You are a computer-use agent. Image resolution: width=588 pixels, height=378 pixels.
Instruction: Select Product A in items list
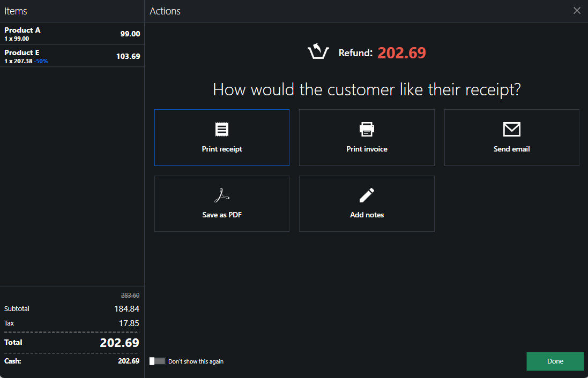pos(72,34)
